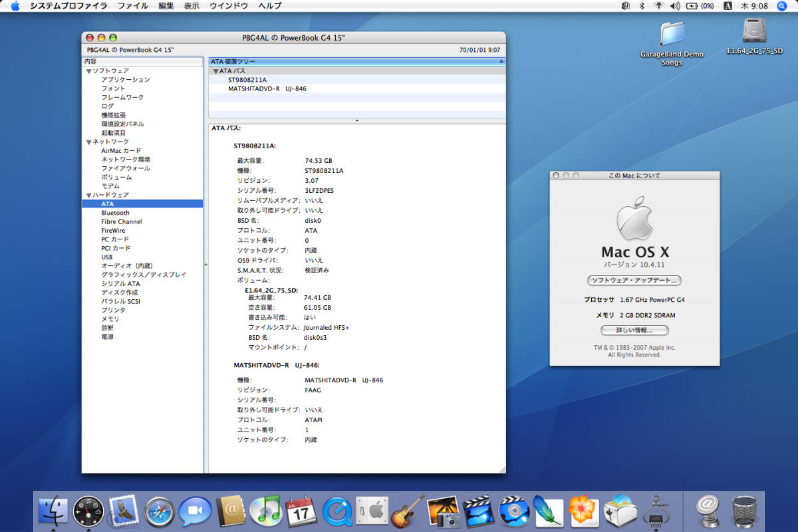Select メモリ in the sidebar
The image size is (798, 532).
pyautogui.click(x=110, y=319)
